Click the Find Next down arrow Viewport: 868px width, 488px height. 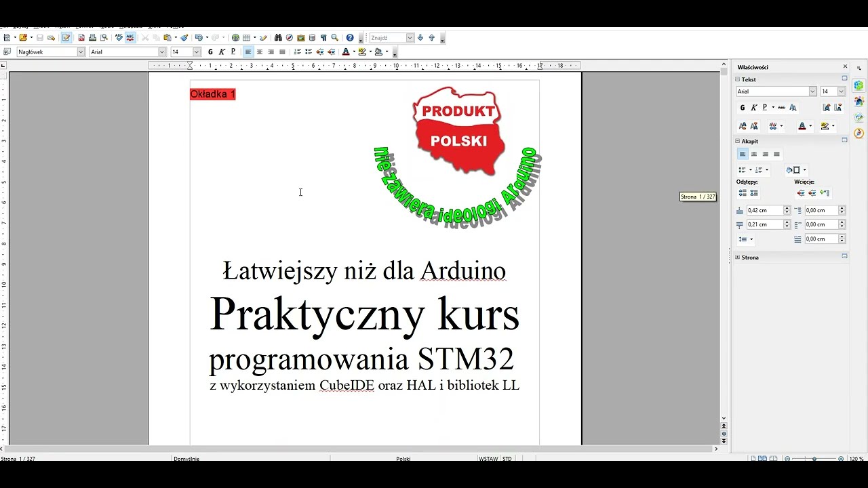coord(420,37)
